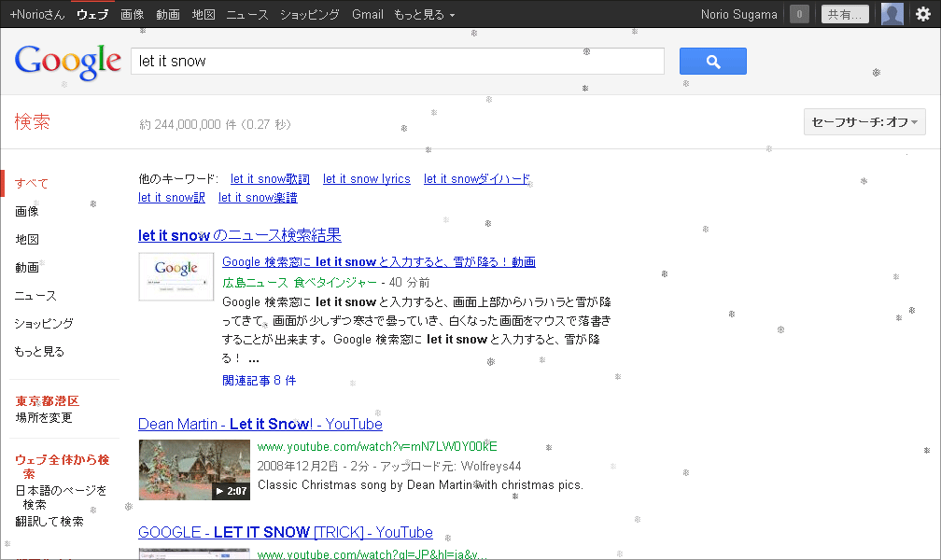Click the 共有 share button

pyautogui.click(x=845, y=14)
